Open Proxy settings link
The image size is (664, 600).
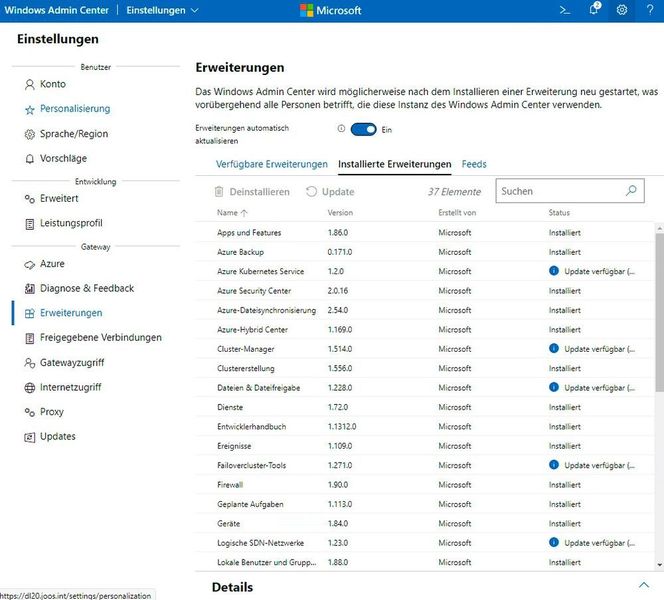[52, 412]
